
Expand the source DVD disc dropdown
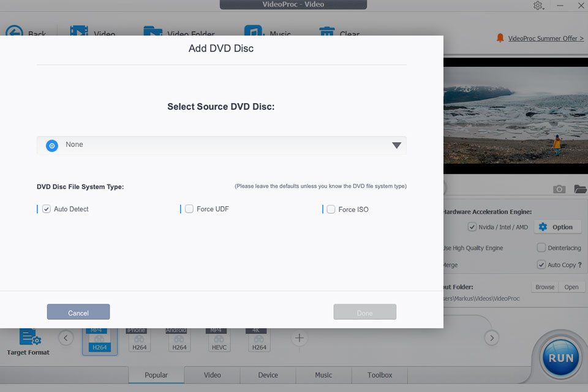coord(396,145)
